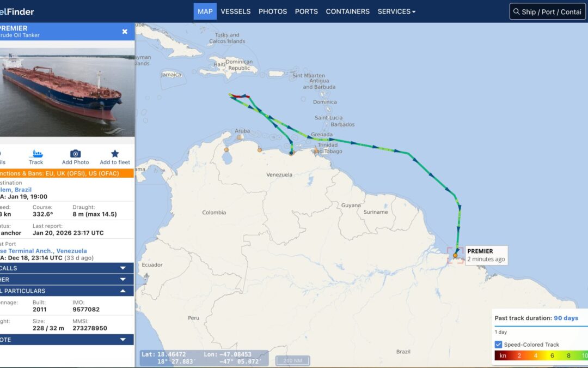The width and height of the screenshot is (588, 368).
Task: Close the PREMIER vessel panel
Action: click(125, 32)
